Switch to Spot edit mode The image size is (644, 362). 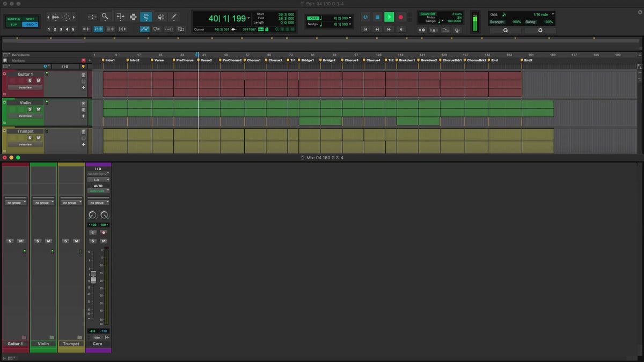click(30, 19)
